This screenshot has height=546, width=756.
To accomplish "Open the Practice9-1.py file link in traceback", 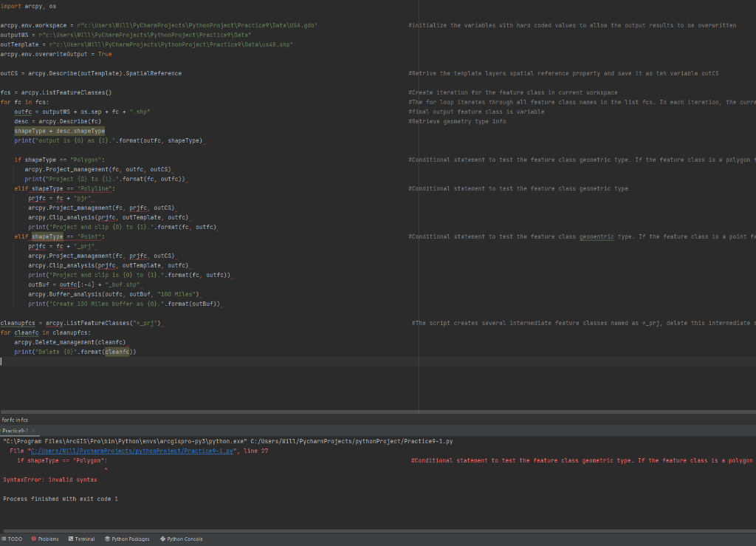I will (x=132, y=451).
